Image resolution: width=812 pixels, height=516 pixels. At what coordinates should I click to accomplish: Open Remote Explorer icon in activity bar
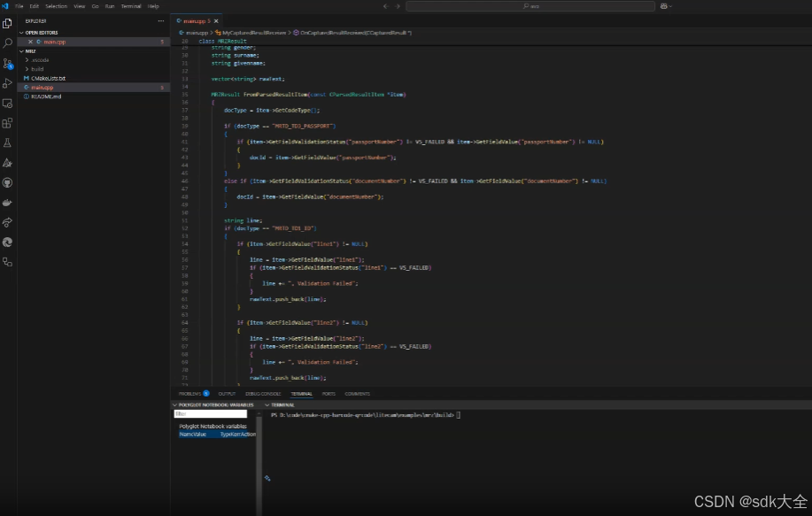[x=7, y=104]
